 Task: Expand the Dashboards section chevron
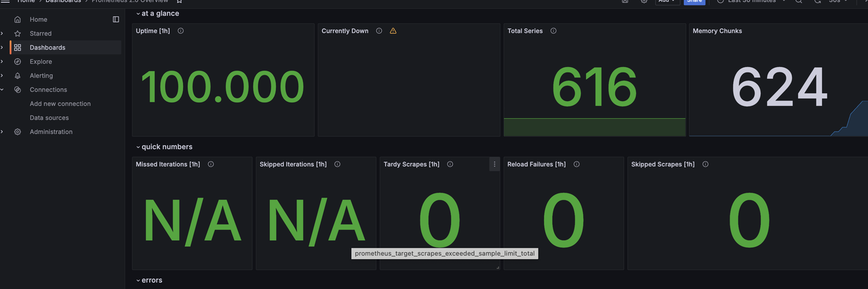(2, 47)
